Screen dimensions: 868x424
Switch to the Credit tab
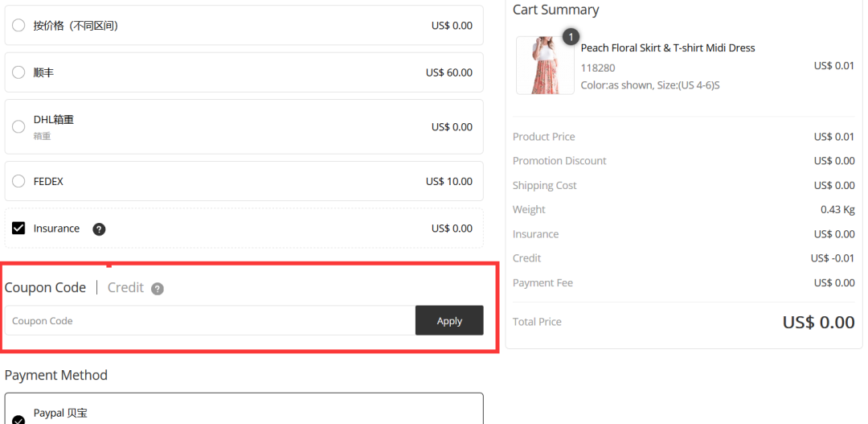[x=125, y=288]
